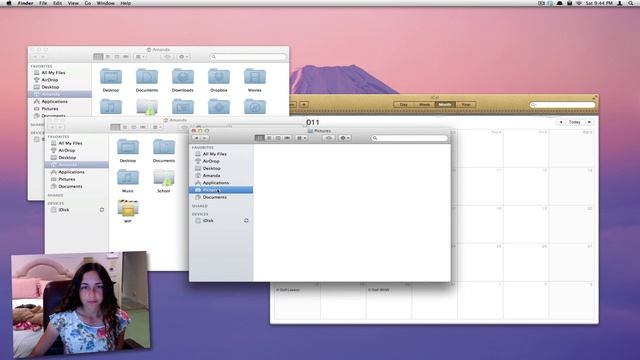Click Quick Look button in rear Amanda window

click(167, 57)
